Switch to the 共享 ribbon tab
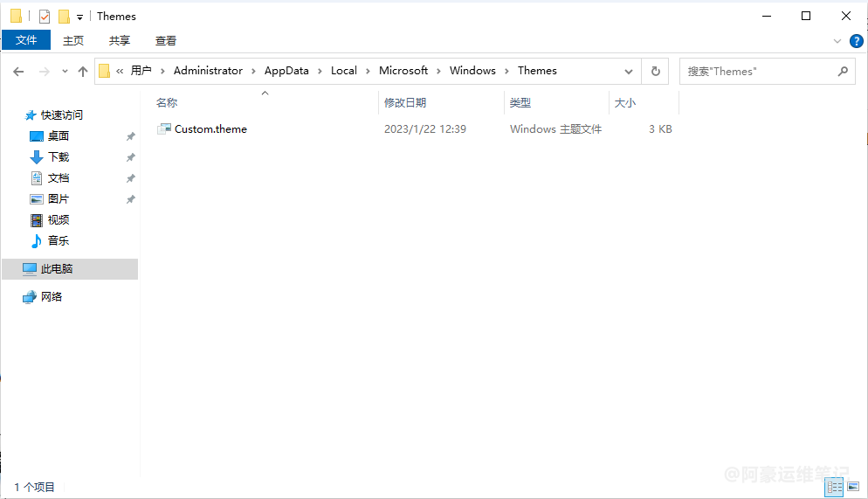The height and width of the screenshot is (499, 868). [x=120, y=40]
